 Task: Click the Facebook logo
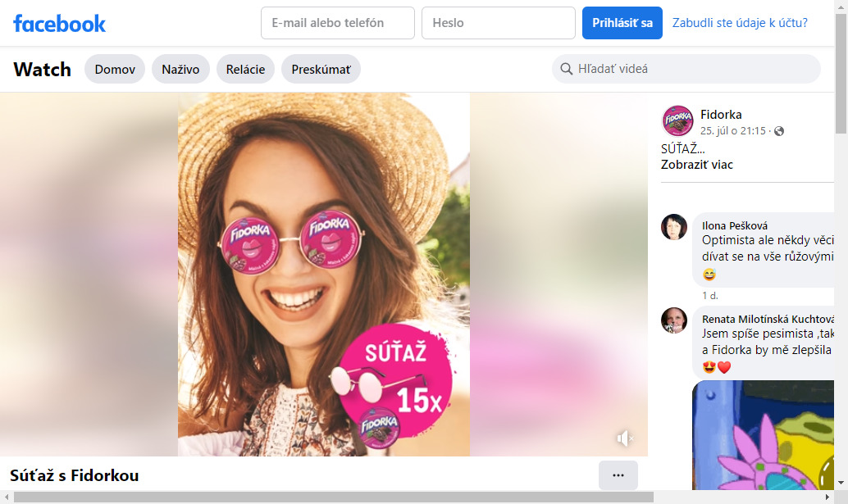click(x=60, y=23)
